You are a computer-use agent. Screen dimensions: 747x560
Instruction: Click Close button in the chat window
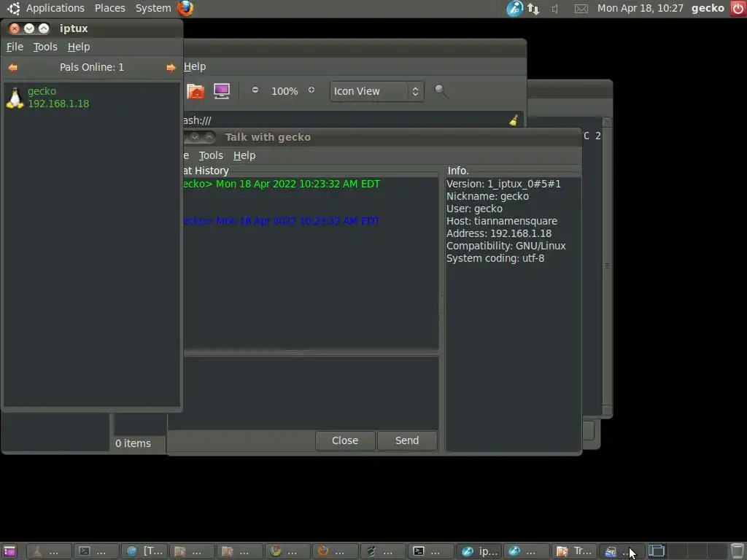[345, 440]
